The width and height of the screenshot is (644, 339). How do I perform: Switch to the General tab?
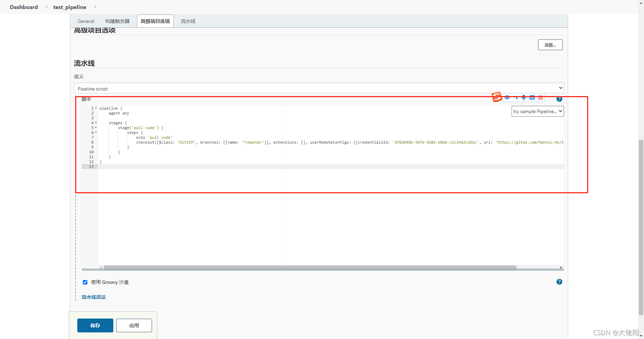86,21
